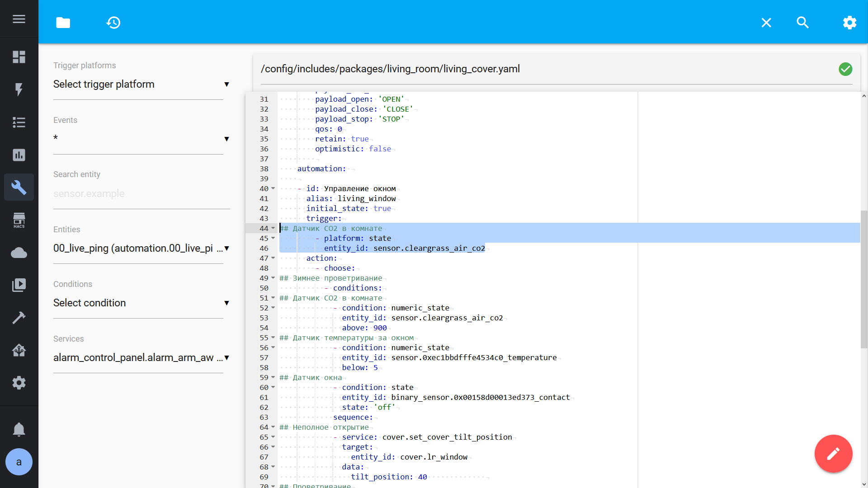Open editor search tool
Viewport: 868px width, 488px height.
pos(802,23)
